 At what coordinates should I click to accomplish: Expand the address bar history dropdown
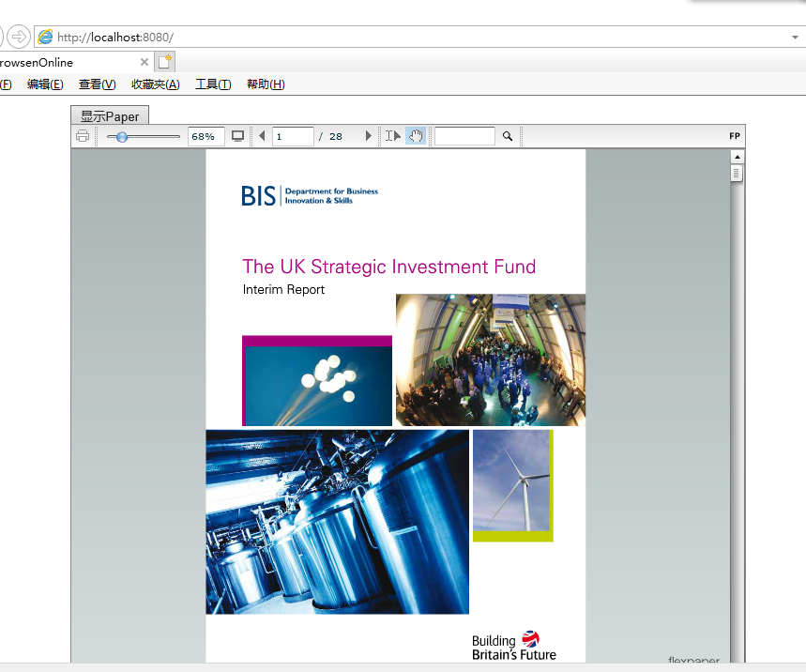pos(795,37)
